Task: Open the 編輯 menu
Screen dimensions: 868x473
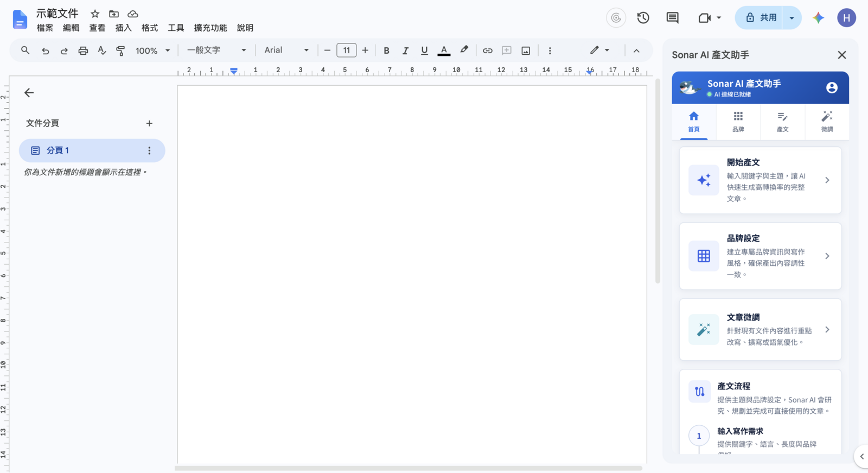Action: pos(71,28)
